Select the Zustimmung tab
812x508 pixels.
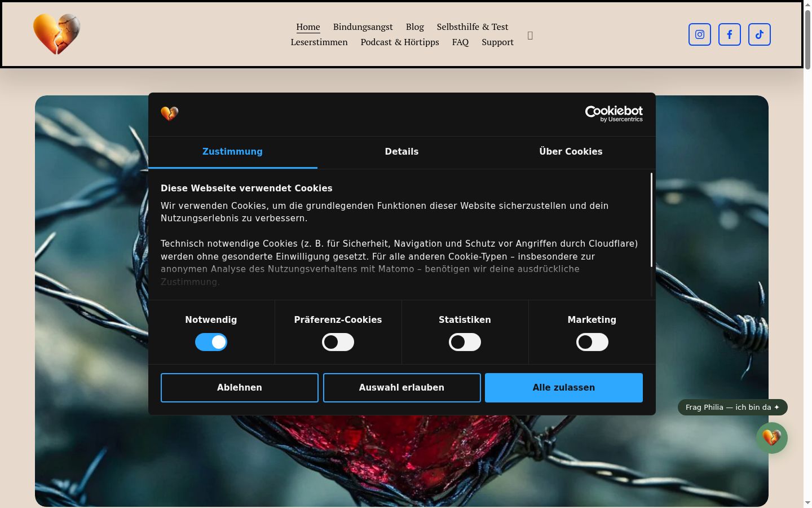coord(232,152)
